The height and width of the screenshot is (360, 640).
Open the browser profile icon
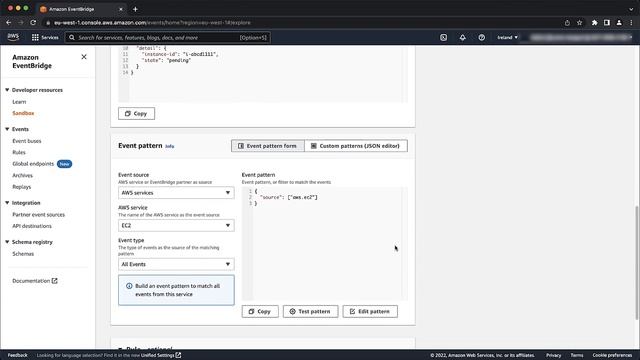click(x=619, y=23)
